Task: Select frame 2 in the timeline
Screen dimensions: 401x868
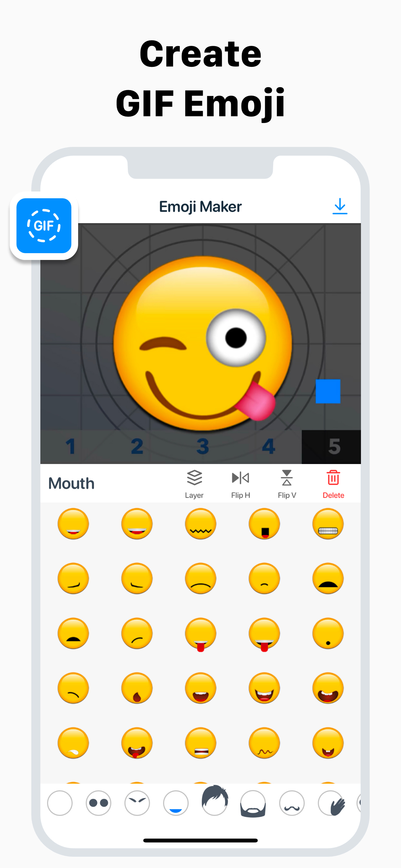Action: click(137, 447)
